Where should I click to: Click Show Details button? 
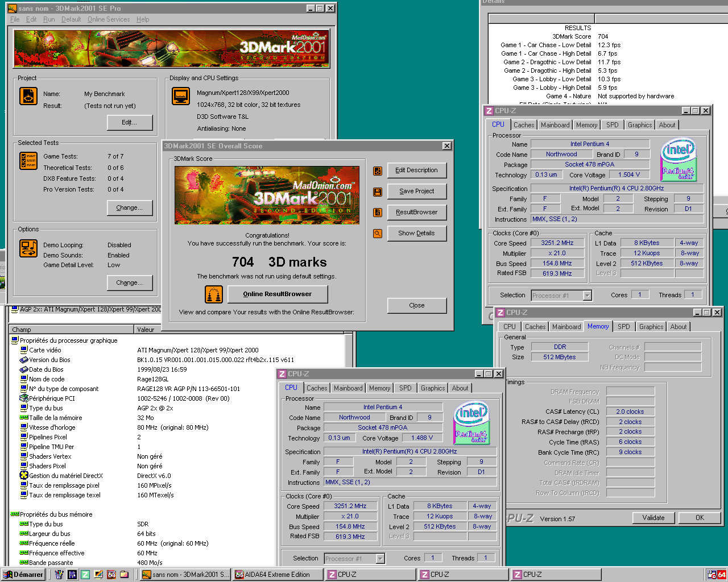[x=417, y=234]
